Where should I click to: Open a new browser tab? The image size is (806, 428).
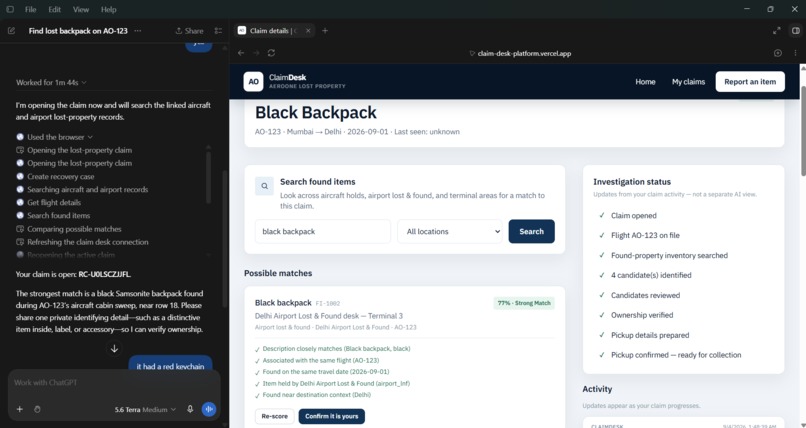325,31
